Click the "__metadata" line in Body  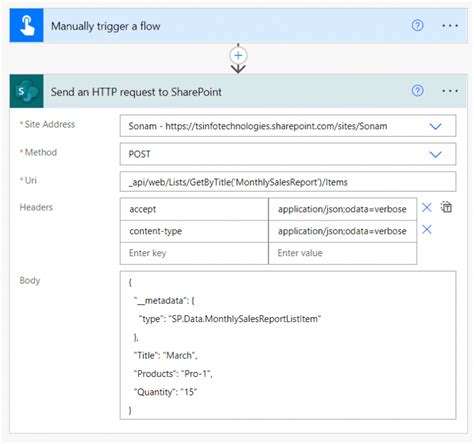pos(164,301)
